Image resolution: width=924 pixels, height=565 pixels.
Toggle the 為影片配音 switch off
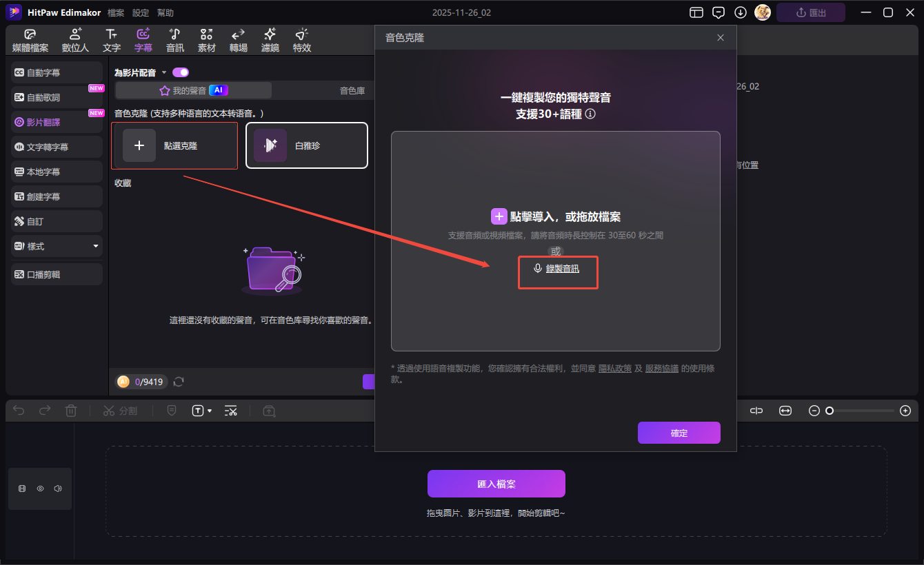coord(181,72)
